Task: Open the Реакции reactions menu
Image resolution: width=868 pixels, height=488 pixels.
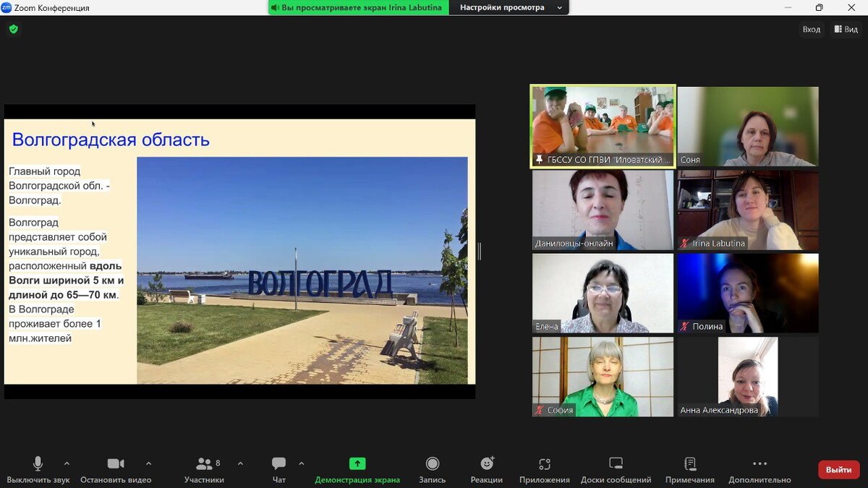Action: (x=487, y=470)
